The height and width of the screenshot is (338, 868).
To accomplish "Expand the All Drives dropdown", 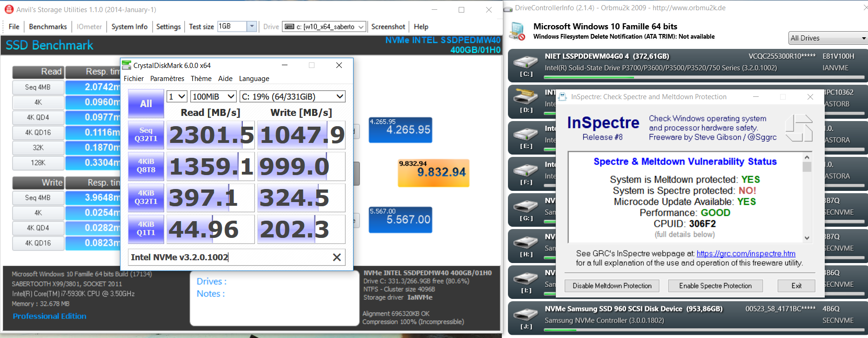I will tap(828, 38).
